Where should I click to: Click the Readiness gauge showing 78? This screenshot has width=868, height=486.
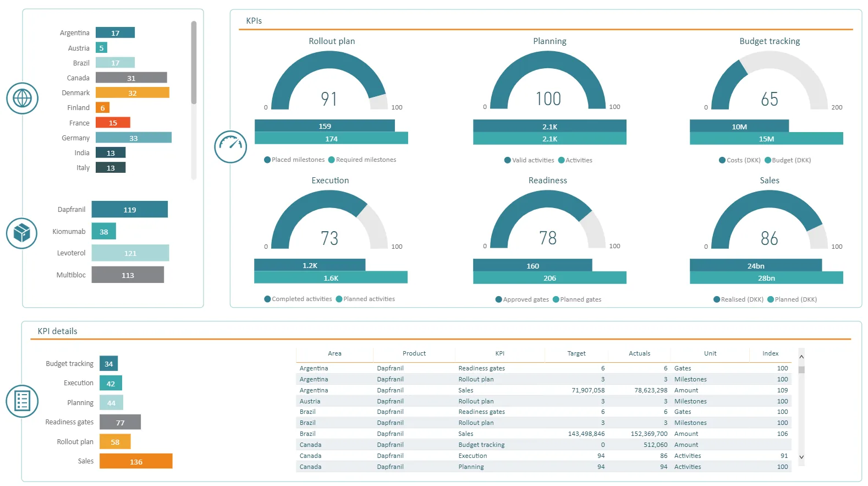point(548,220)
